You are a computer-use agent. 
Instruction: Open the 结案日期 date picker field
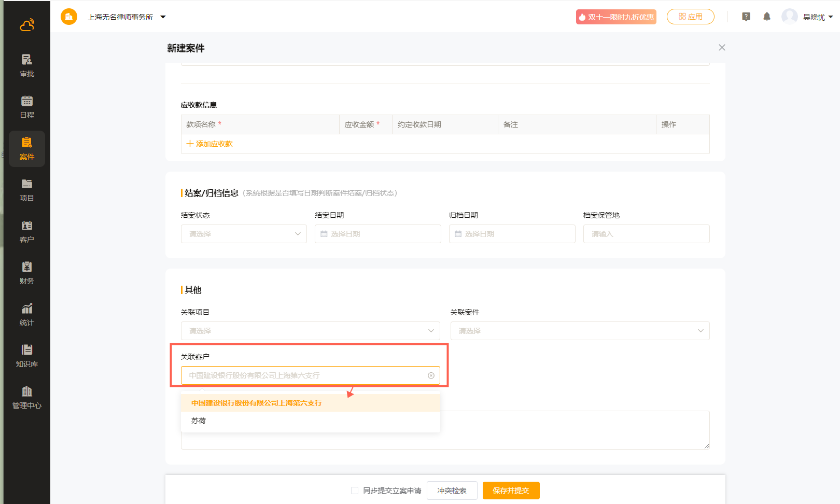[x=377, y=234]
